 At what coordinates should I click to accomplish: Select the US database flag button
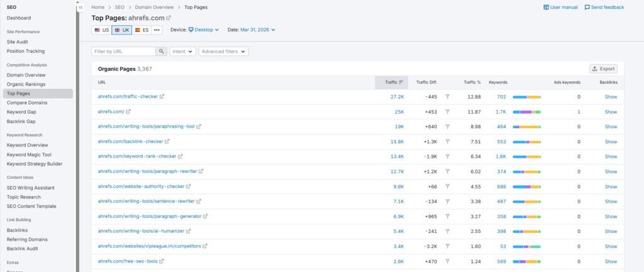(101, 30)
